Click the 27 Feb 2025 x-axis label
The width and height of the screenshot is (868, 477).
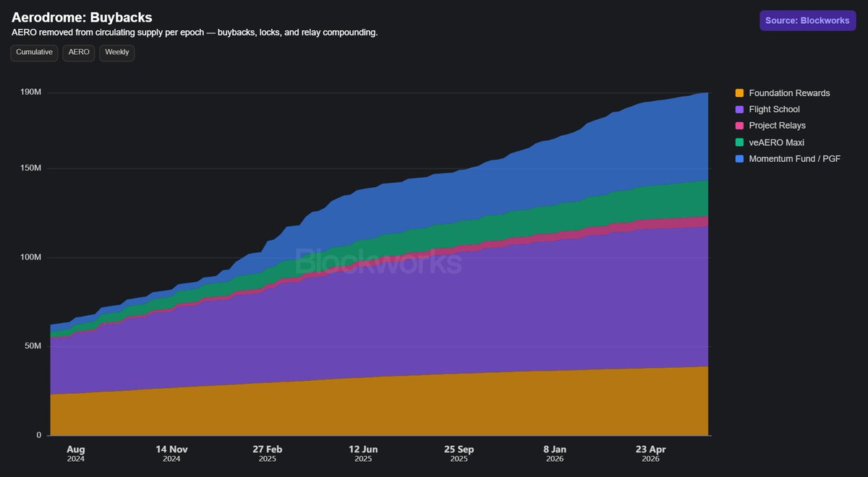click(267, 453)
